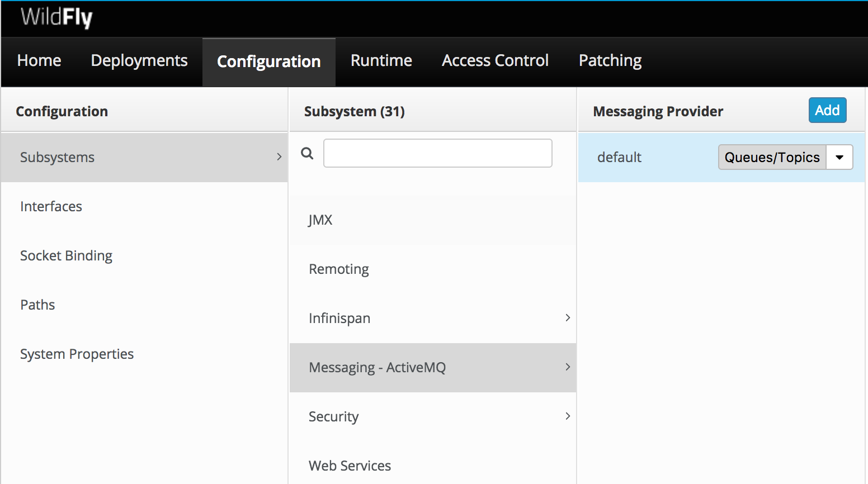Open the Access Control tab
Viewport: 868px width, 484px height.
pos(495,60)
